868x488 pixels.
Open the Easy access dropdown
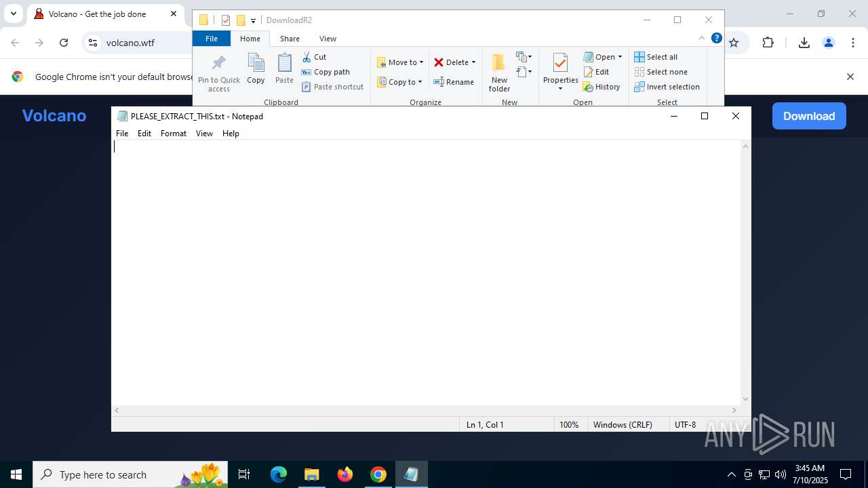(524, 72)
